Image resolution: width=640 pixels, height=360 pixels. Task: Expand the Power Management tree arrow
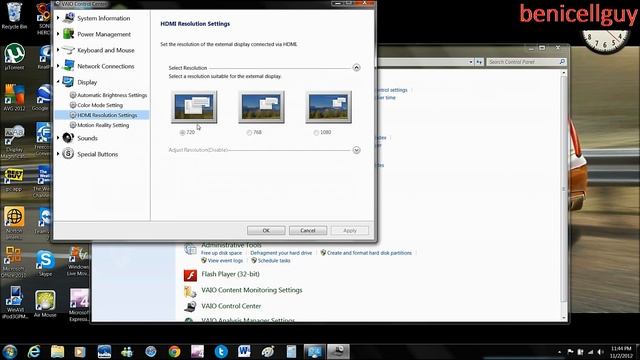(x=58, y=34)
